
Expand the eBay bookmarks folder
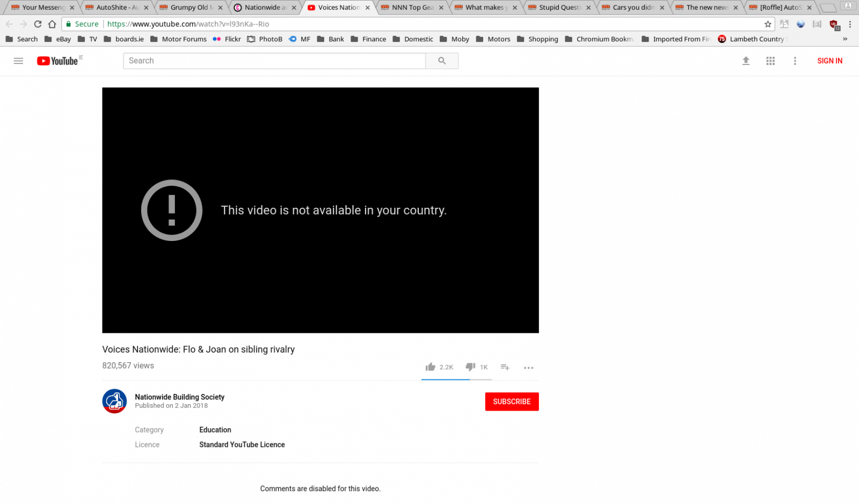coord(57,39)
